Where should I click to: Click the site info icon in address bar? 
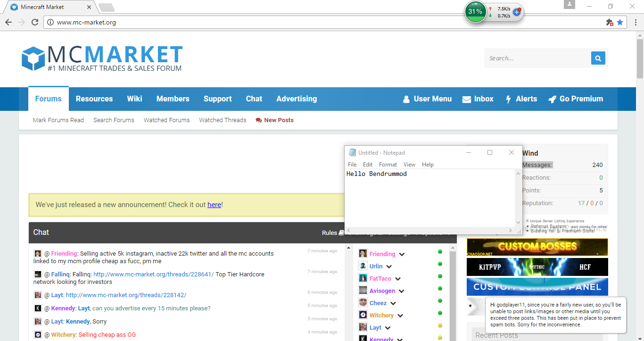pos(51,22)
